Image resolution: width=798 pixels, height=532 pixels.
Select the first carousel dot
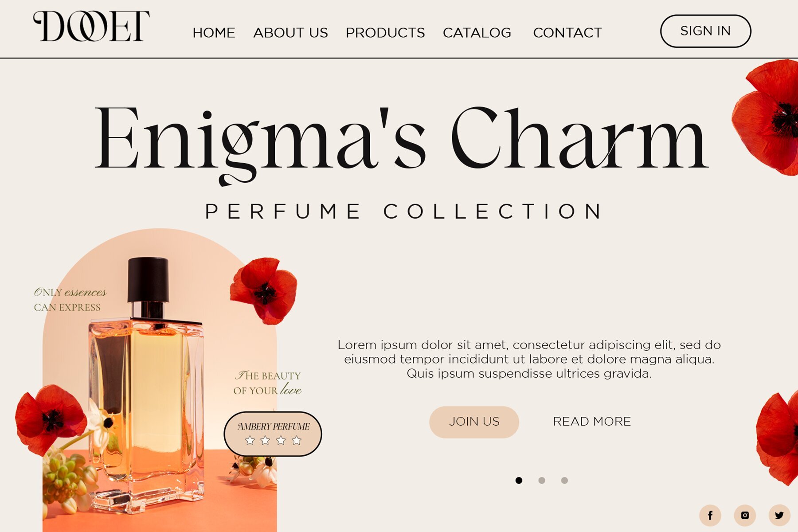(x=519, y=481)
